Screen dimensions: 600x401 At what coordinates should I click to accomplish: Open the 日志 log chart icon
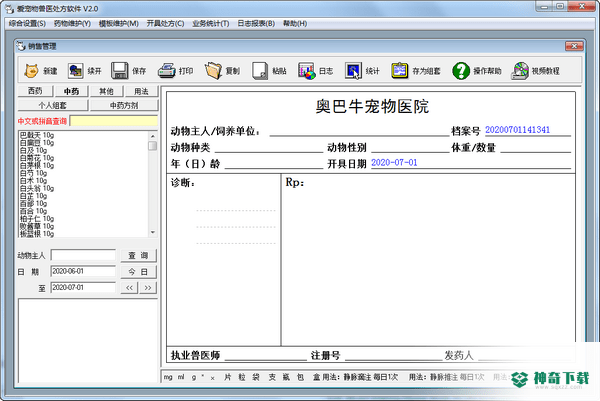[x=307, y=71]
